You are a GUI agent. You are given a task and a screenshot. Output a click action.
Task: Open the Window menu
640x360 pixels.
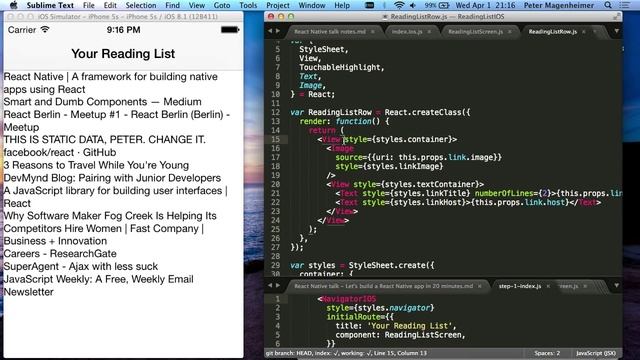click(312, 5)
